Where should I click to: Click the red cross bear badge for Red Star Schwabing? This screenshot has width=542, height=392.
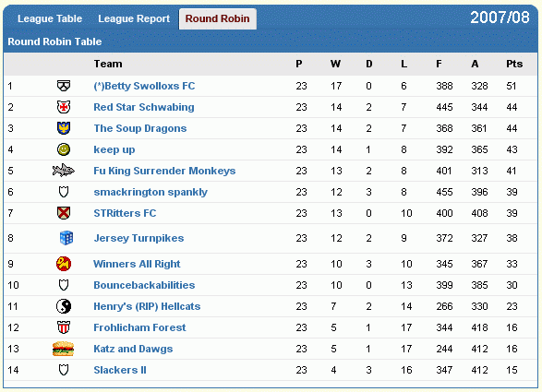pos(64,107)
